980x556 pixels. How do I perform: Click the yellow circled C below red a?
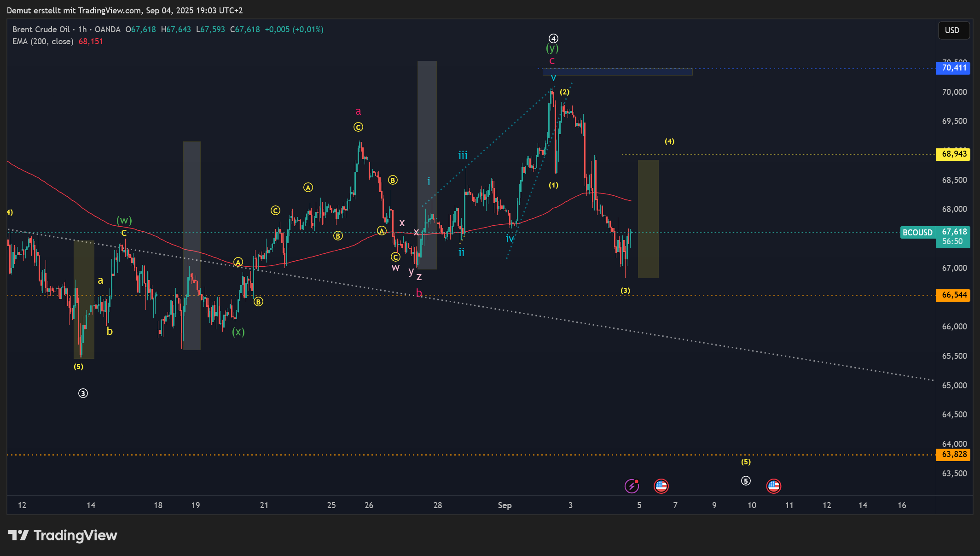[358, 127]
